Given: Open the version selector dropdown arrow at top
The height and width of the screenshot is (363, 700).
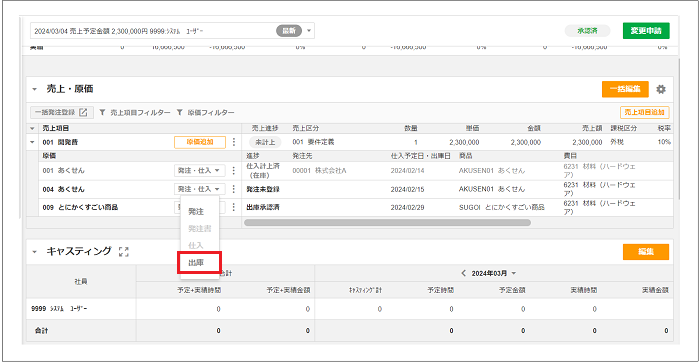Looking at the screenshot, I should pos(308,31).
